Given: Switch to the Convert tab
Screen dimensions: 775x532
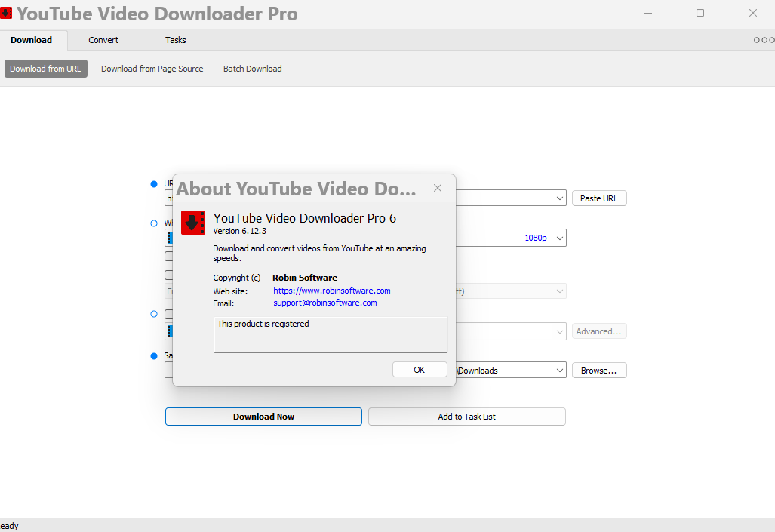Looking at the screenshot, I should (x=103, y=40).
